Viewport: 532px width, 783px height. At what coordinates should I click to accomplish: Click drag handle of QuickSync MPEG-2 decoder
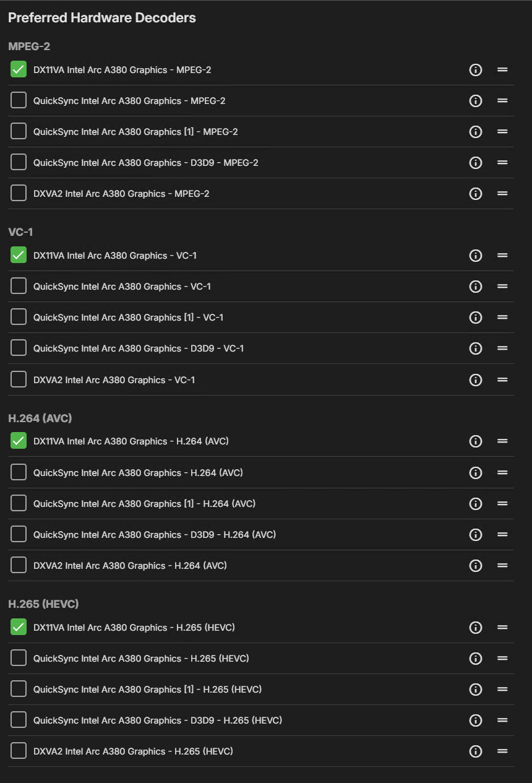click(x=502, y=101)
